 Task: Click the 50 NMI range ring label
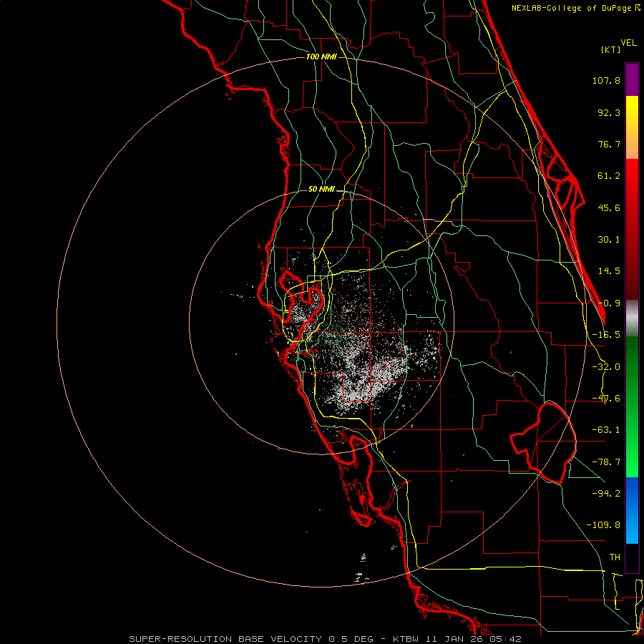point(321,190)
